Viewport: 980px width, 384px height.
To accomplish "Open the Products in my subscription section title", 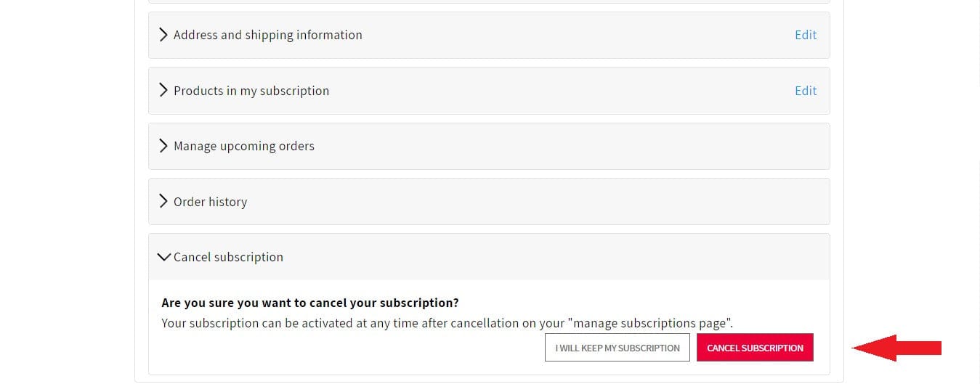I will pos(251,91).
